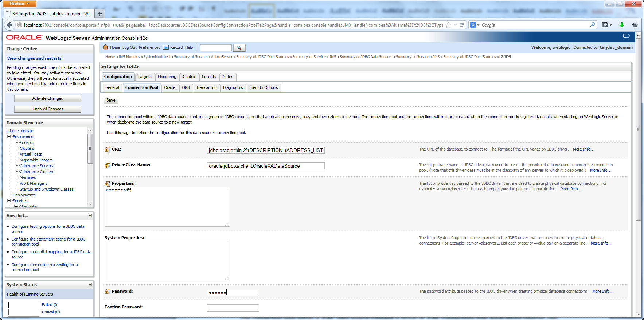Open View changes and restarts link
Image resolution: width=644 pixels, height=320 pixels.
[x=34, y=58]
